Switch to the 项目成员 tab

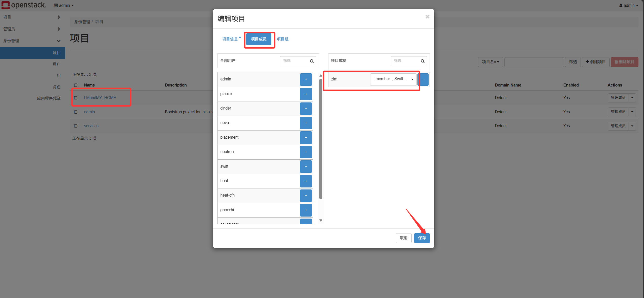(259, 39)
